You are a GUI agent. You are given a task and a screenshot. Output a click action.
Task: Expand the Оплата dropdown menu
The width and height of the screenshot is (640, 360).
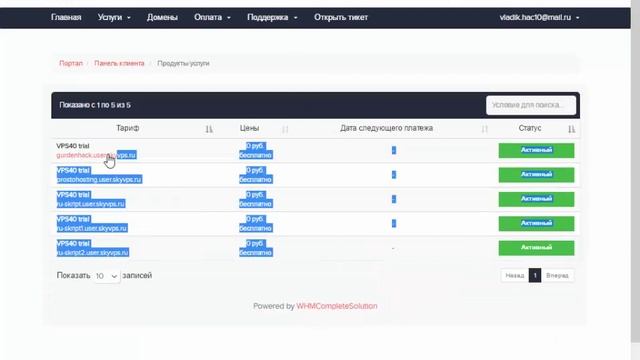212,18
